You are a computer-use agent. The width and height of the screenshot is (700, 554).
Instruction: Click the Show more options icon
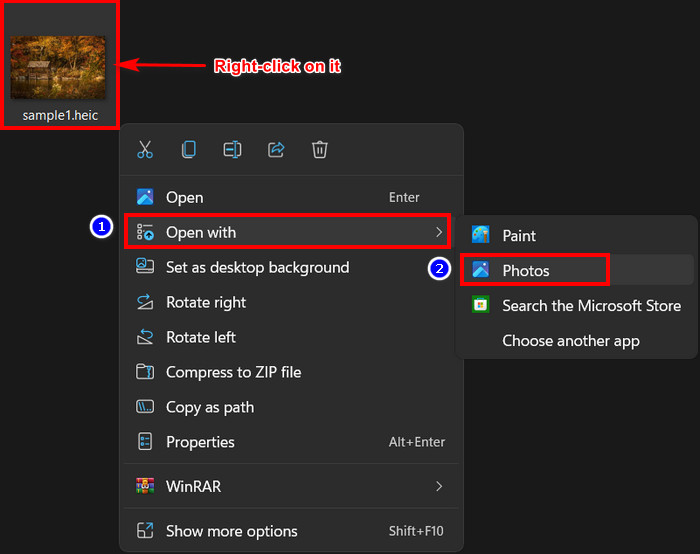[x=145, y=530]
